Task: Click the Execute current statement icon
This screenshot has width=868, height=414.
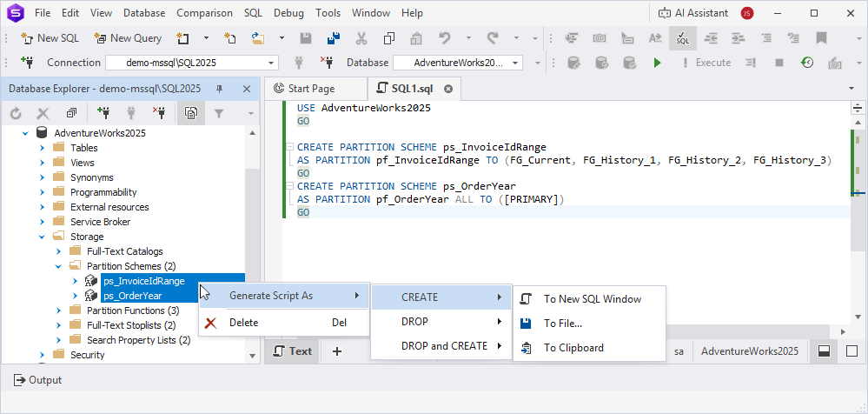Action: pos(752,63)
